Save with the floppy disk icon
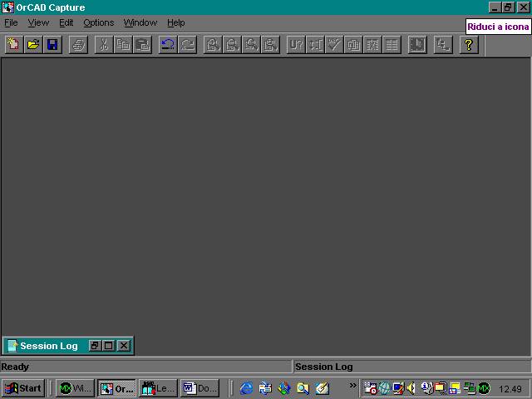 tap(52, 44)
